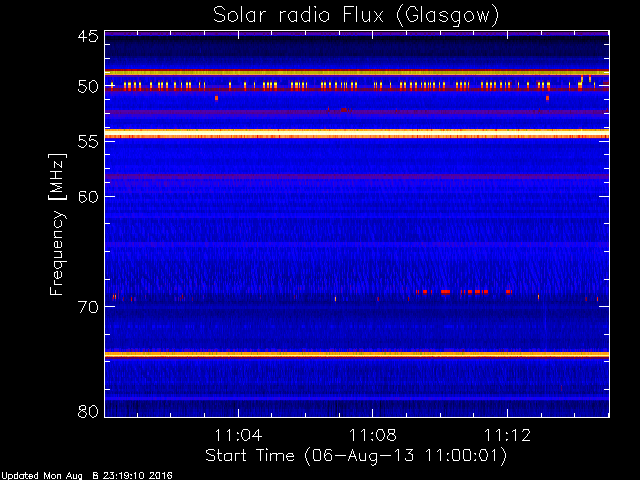
Task: Click the 11:12 time axis label
Action: tap(507, 435)
